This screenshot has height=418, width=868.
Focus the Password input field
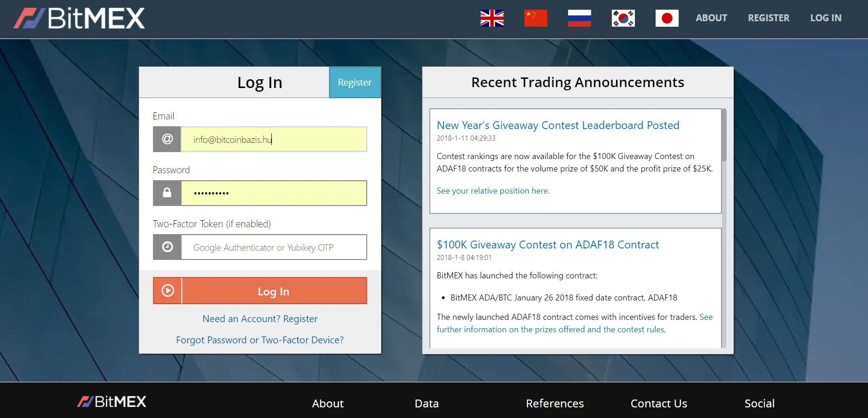point(274,193)
